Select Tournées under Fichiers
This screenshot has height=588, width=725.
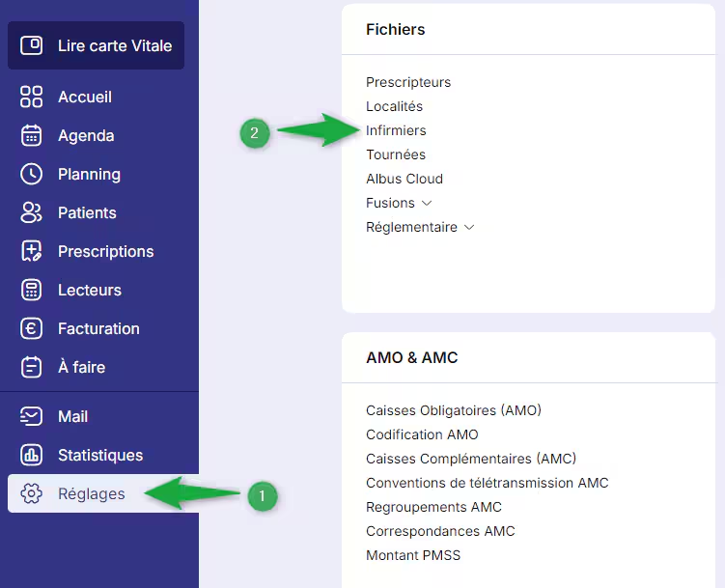[x=396, y=154]
